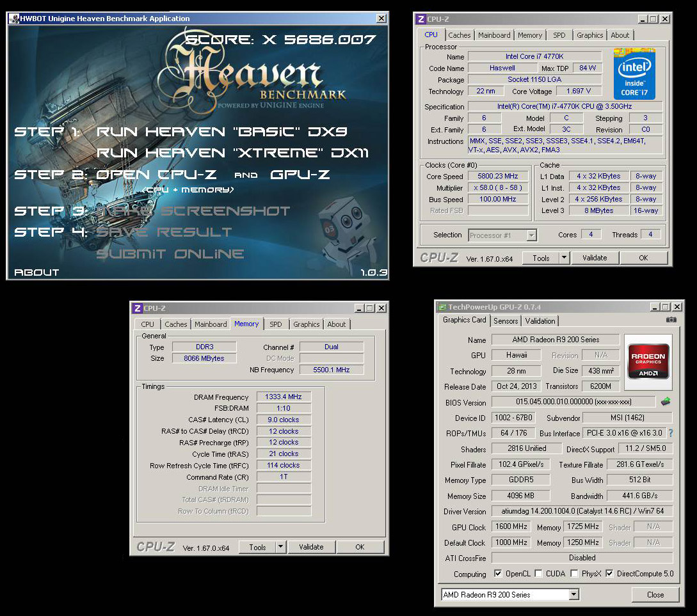Screen dimensions: 697x616
Task: Click the NB Frequency value 5500.1 MHz
Action: [x=331, y=370]
